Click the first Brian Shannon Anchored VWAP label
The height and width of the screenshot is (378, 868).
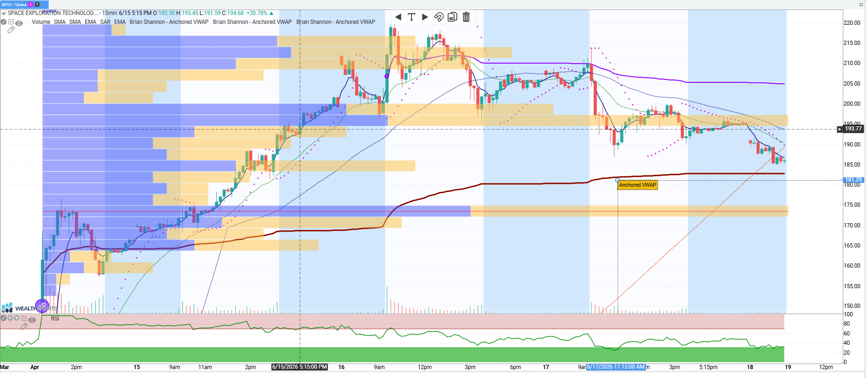[169, 22]
